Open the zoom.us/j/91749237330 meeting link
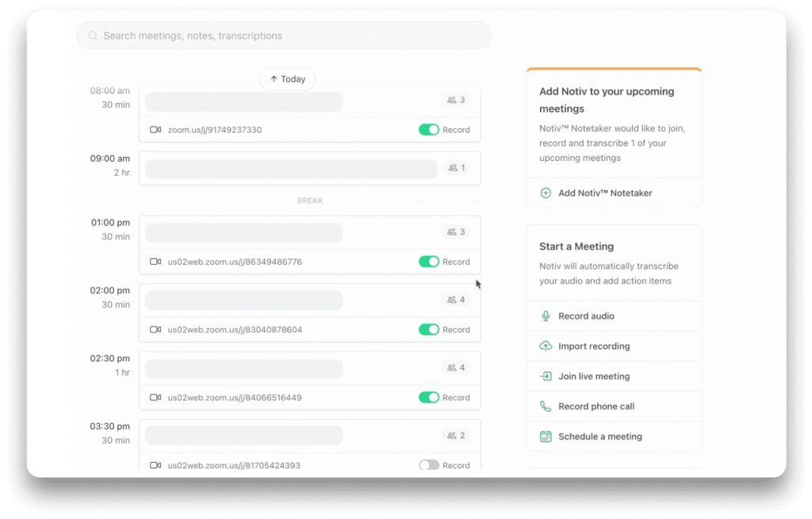812x519 pixels. pos(214,130)
